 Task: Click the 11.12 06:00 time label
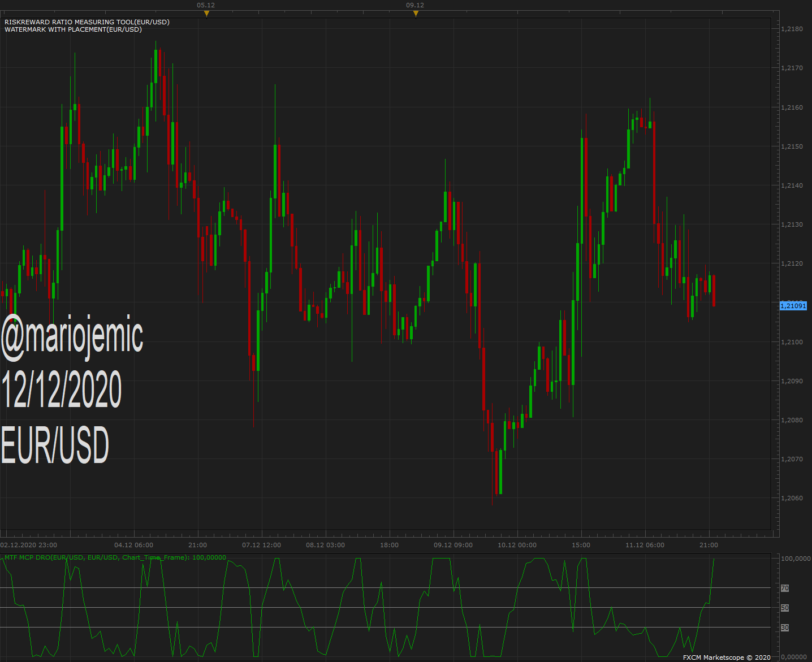[x=645, y=545]
